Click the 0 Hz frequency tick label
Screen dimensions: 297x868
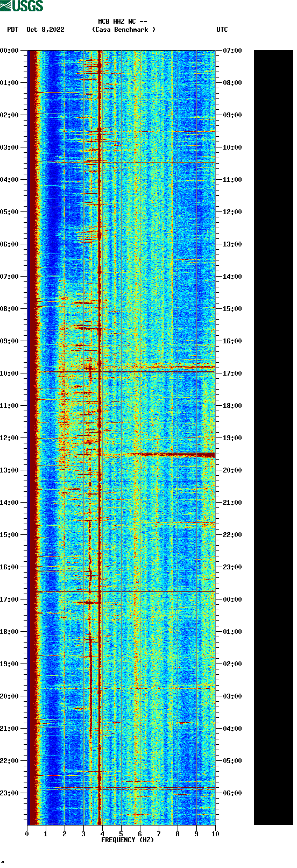click(27, 834)
